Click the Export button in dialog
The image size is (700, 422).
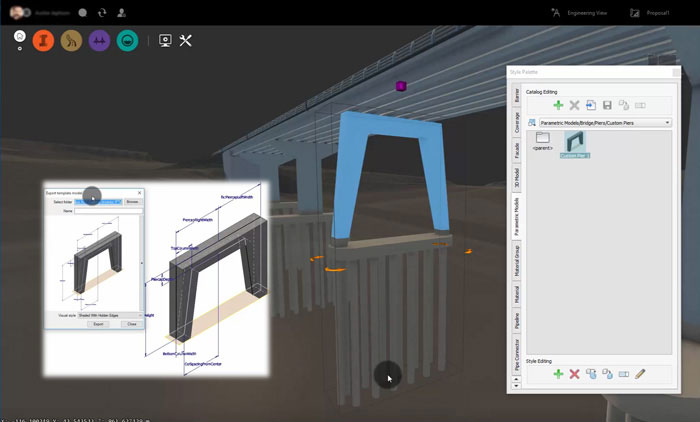[x=98, y=324]
